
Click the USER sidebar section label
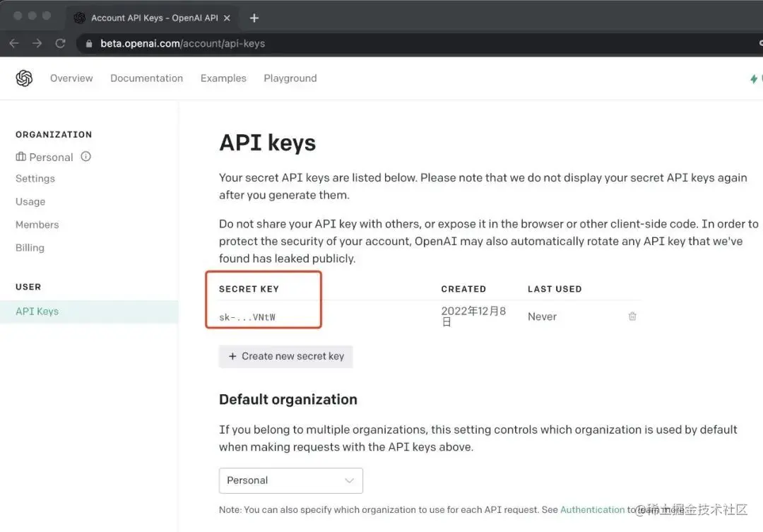click(x=28, y=287)
